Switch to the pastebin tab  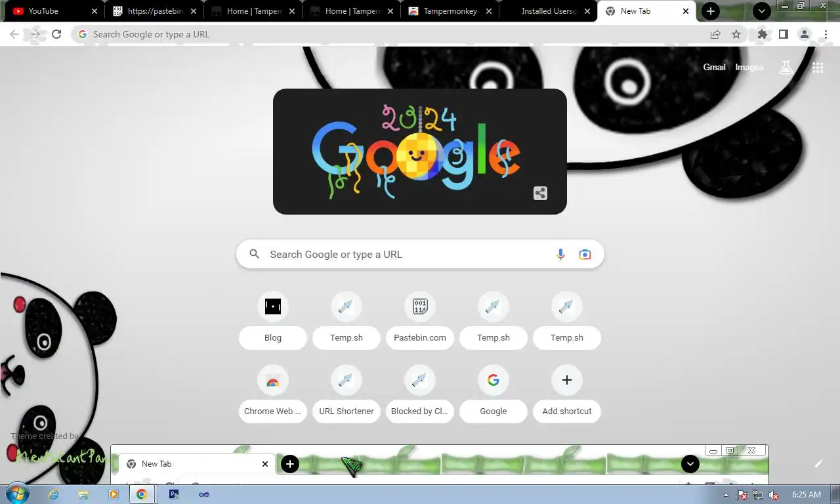(154, 11)
